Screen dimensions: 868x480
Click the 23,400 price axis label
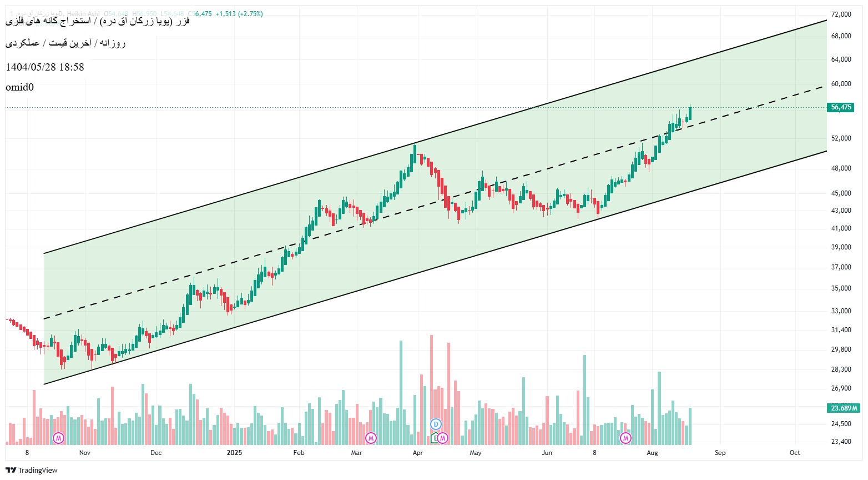[841, 442]
